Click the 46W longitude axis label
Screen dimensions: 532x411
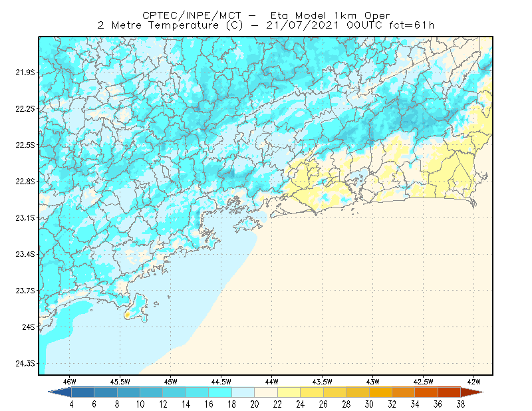(x=70, y=382)
